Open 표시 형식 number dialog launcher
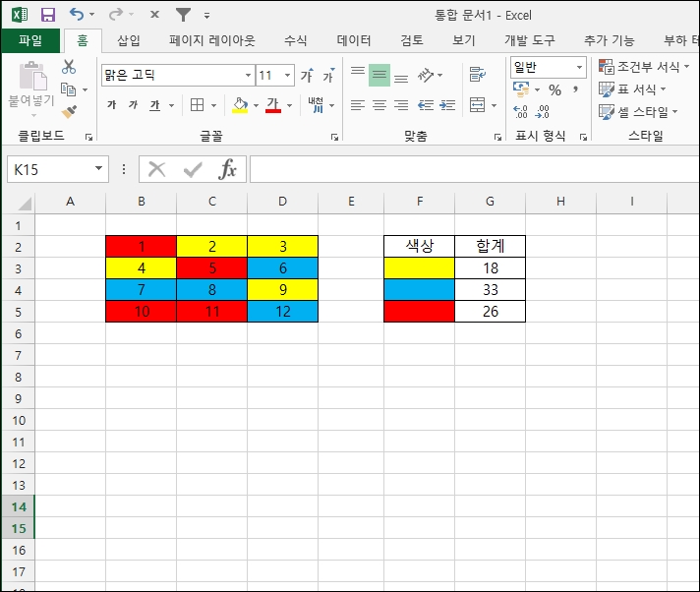 tap(583, 137)
